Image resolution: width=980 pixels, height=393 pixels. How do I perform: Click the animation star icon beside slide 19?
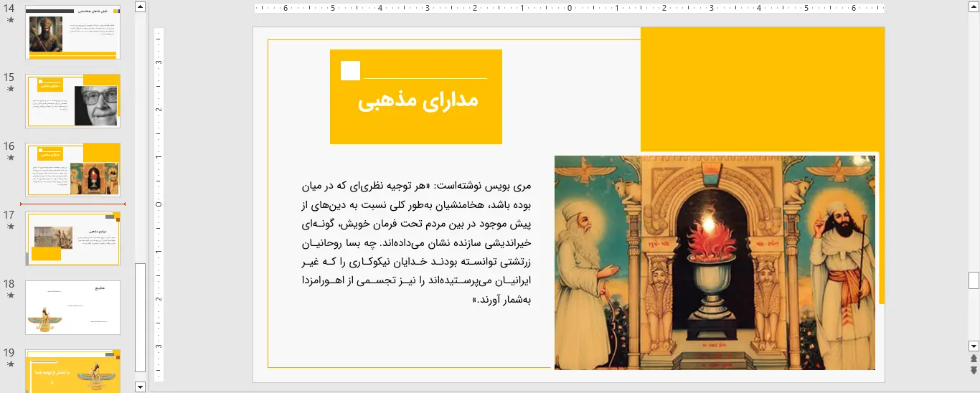(x=10, y=364)
